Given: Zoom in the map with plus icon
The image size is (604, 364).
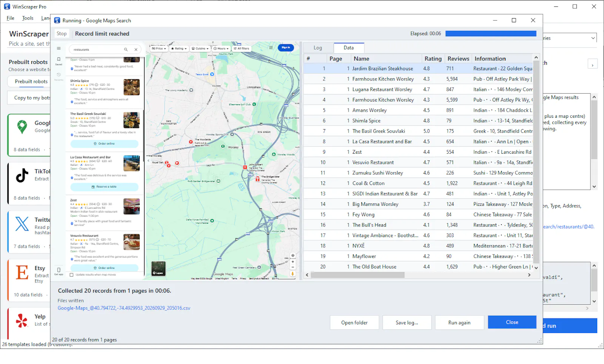Looking at the screenshot, I should pos(293,262).
